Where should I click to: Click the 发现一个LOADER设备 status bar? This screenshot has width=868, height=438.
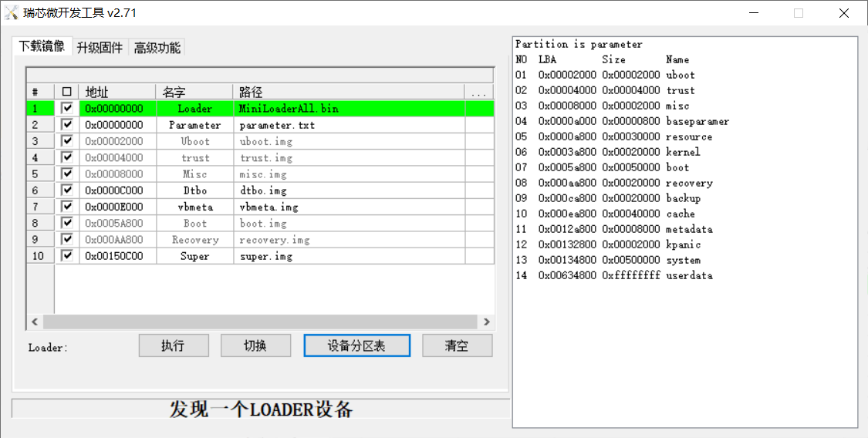pos(261,409)
